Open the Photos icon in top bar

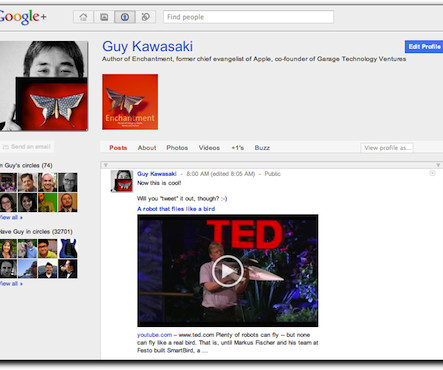104,17
